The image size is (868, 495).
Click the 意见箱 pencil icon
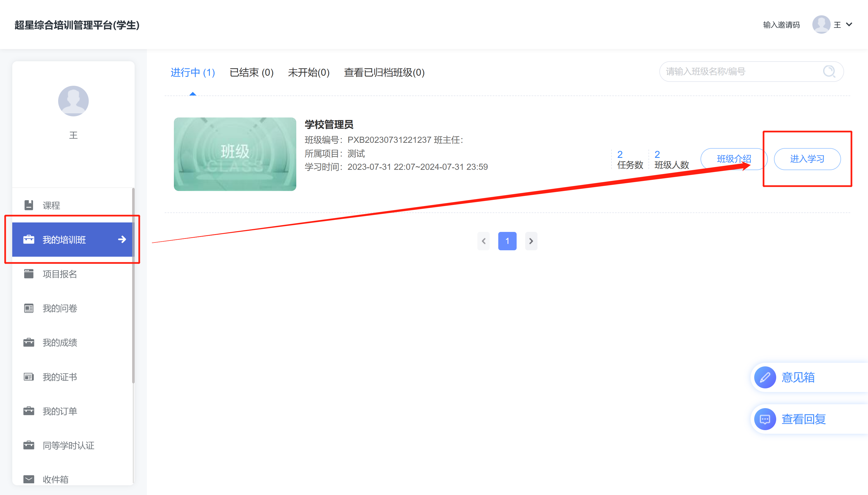765,377
